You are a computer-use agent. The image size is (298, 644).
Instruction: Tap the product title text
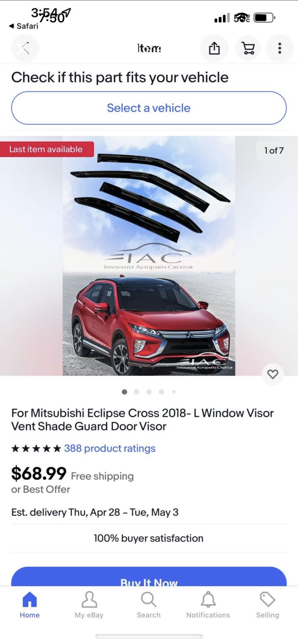pos(142,420)
